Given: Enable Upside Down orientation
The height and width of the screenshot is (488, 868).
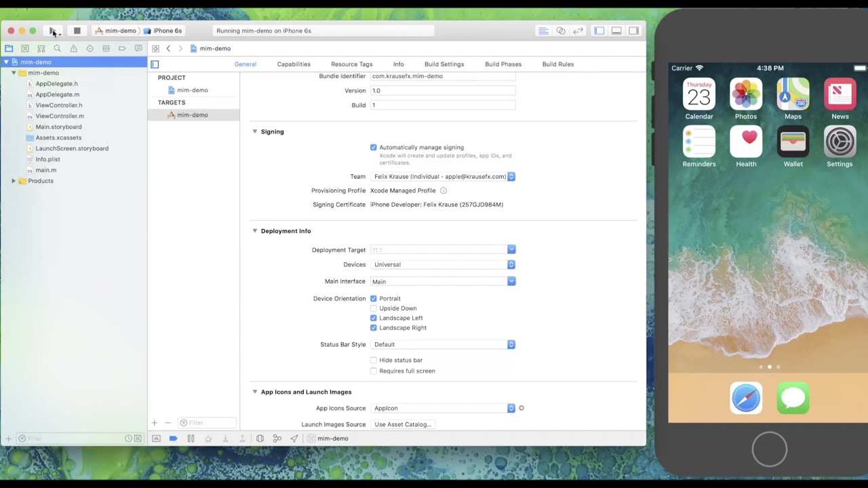Looking at the screenshot, I should [x=373, y=308].
